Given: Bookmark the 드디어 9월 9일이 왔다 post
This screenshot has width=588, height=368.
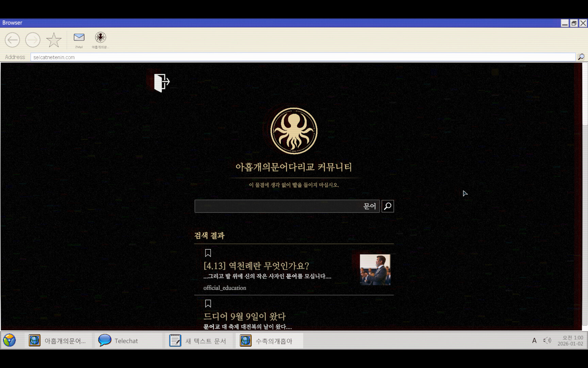Looking at the screenshot, I should point(208,303).
